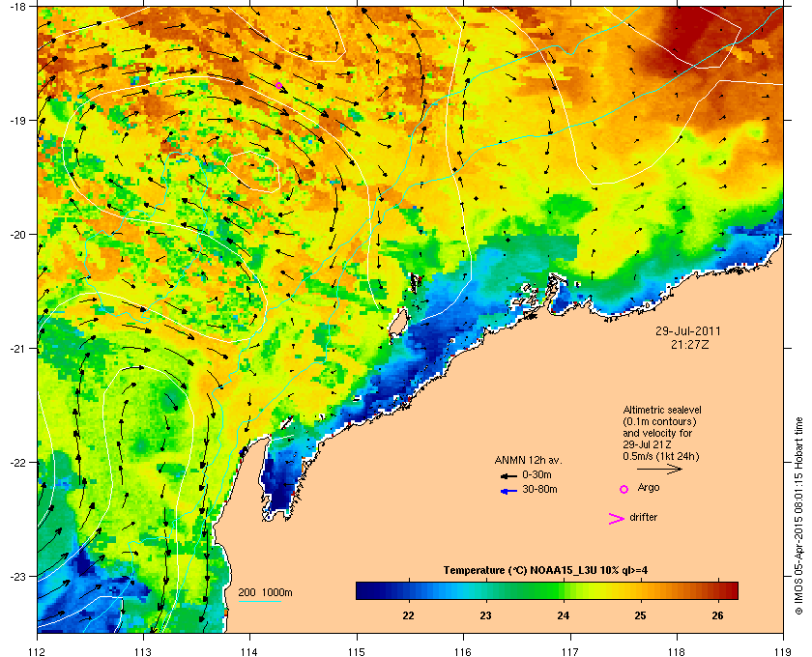This screenshot has height=657, width=812.
Task: Click the longitude axis label 116
Action: 463,651
